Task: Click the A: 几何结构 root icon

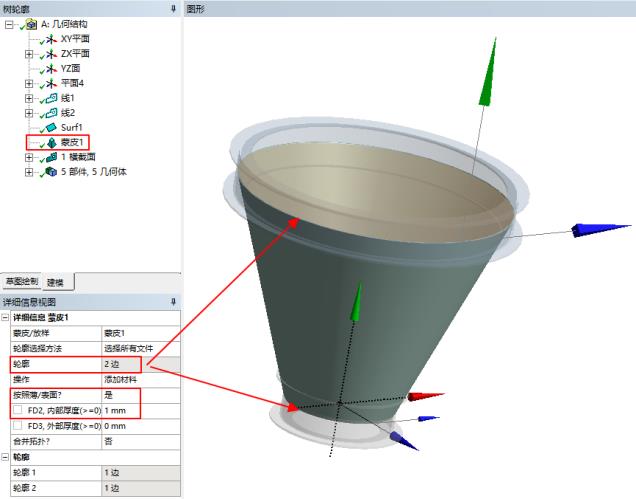Action: 31,23
